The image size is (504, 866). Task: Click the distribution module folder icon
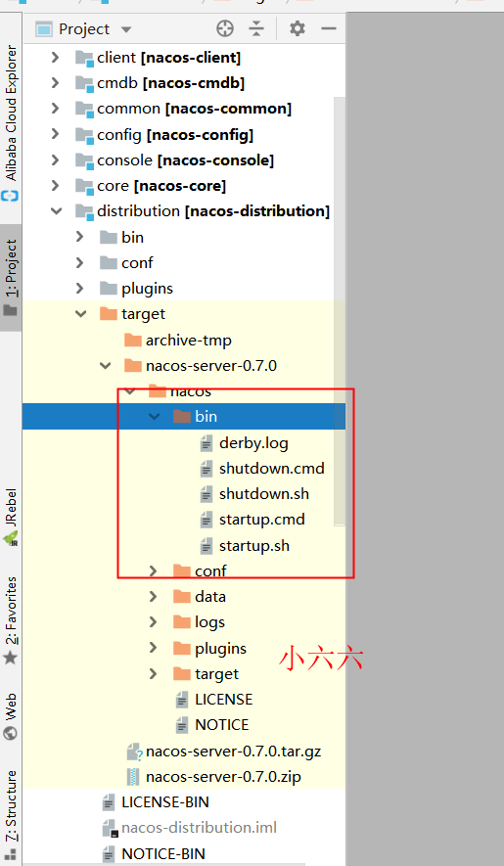click(x=84, y=211)
